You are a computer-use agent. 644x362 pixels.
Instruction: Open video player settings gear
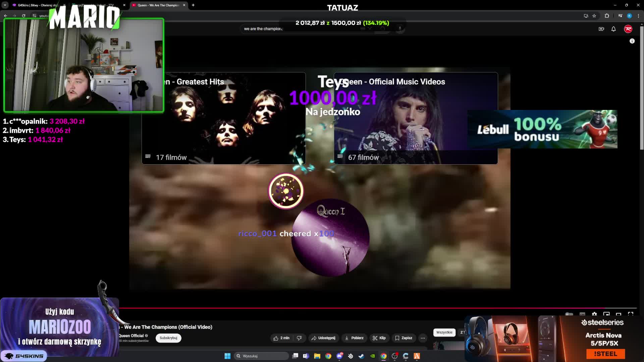594,314
